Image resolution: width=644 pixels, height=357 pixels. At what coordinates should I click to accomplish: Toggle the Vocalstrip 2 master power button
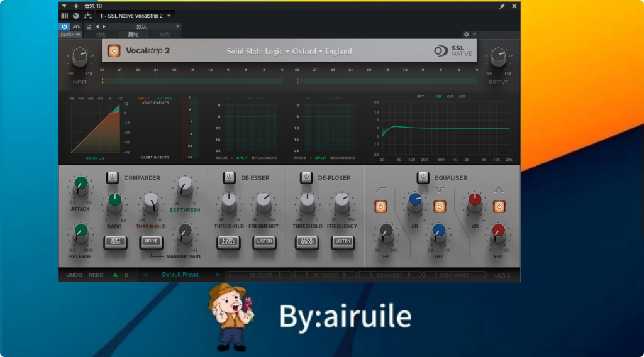(114, 50)
